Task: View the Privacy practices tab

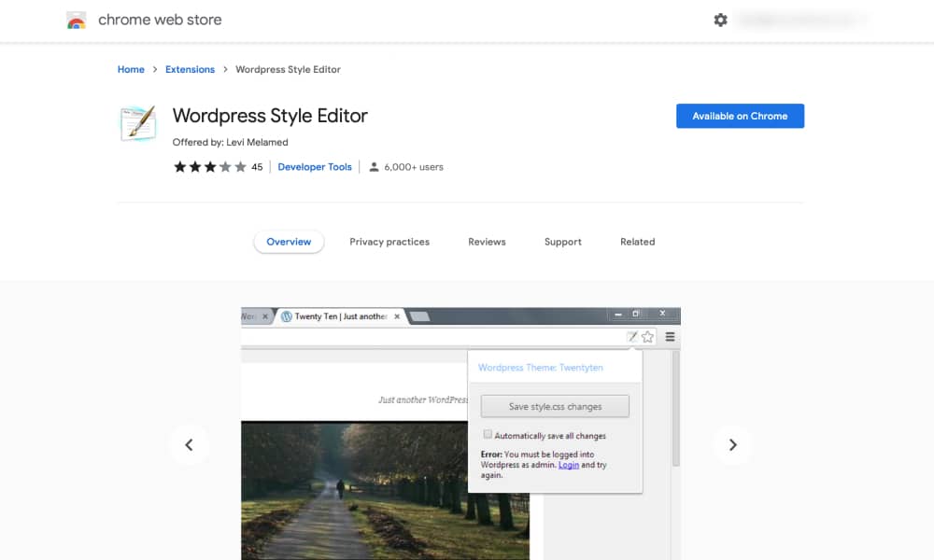Action: pyautogui.click(x=389, y=241)
